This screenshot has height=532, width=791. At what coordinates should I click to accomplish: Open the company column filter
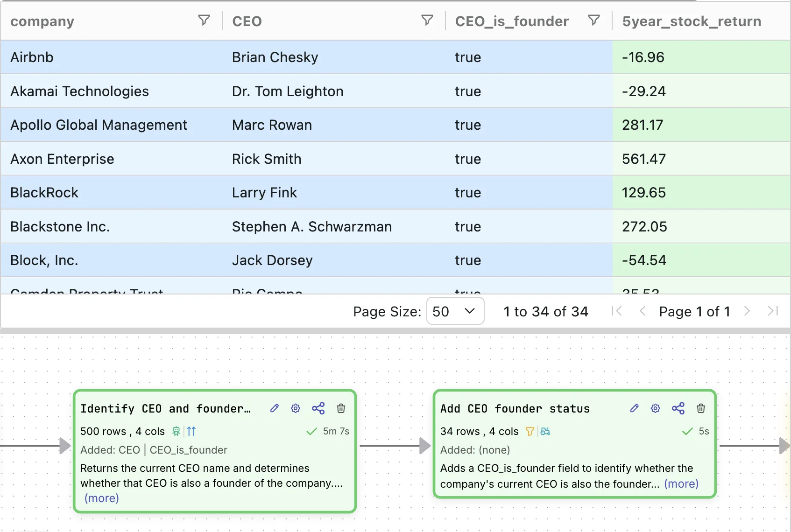click(204, 20)
